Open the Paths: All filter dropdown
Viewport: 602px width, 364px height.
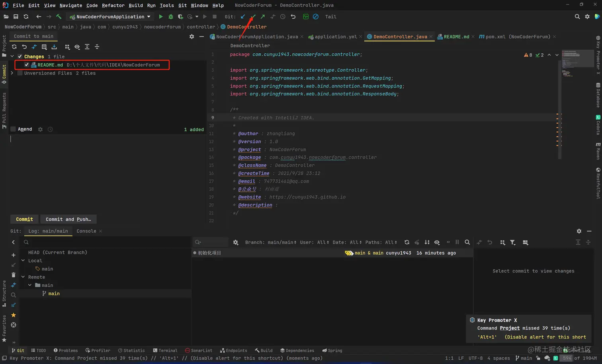tap(381, 242)
